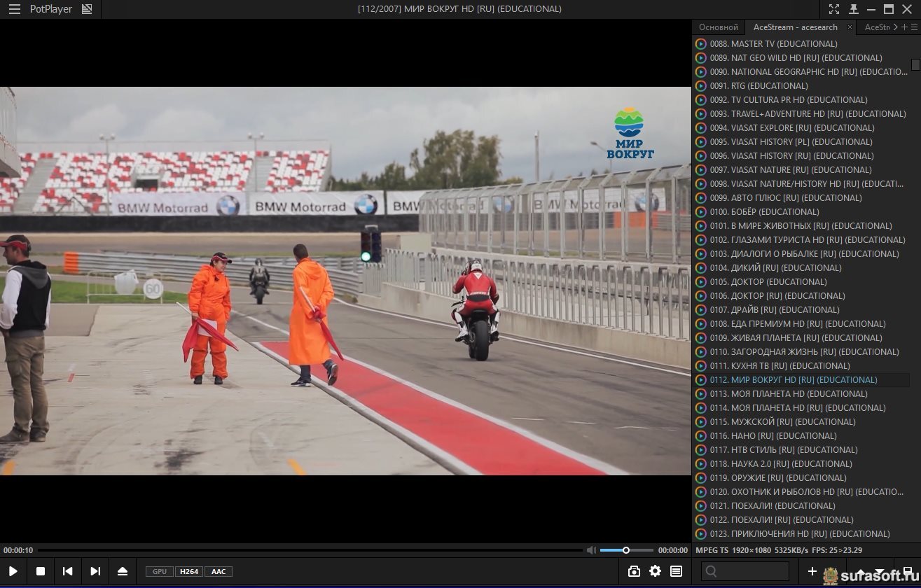
Task: Click the stream icon beside 0110. ЗАГОРОДНАЯ ЖИЗНЬ
Action: tap(701, 351)
